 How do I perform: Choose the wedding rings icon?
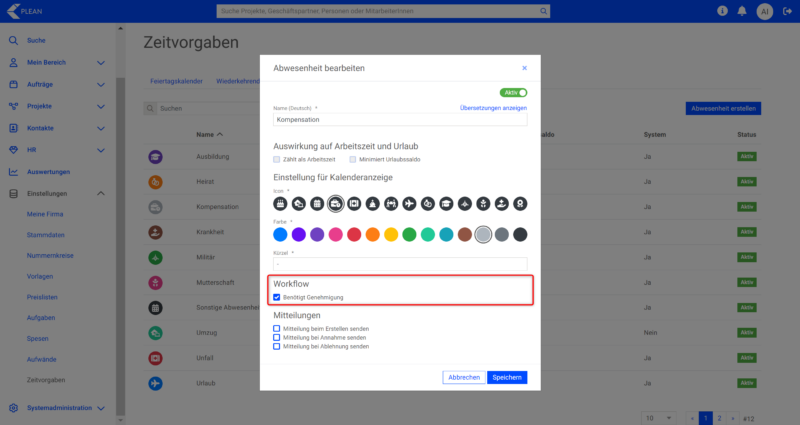[428, 204]
